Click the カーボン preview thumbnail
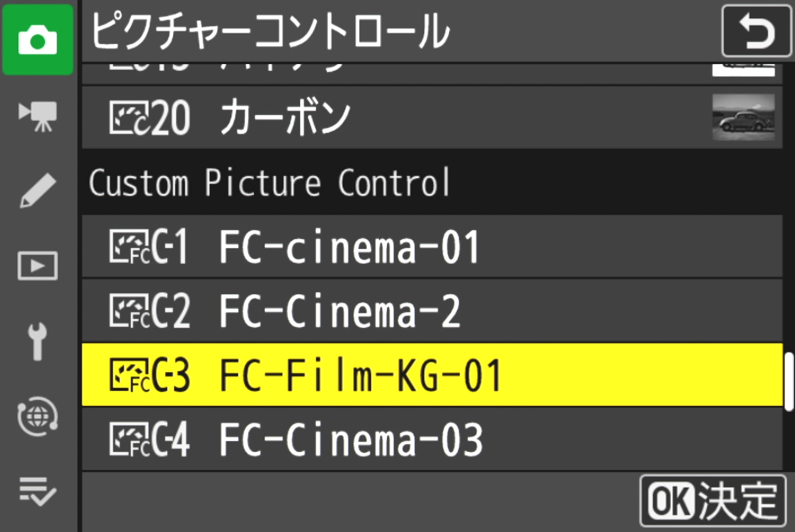Screen dimensions: 795x532 (745, 117)
